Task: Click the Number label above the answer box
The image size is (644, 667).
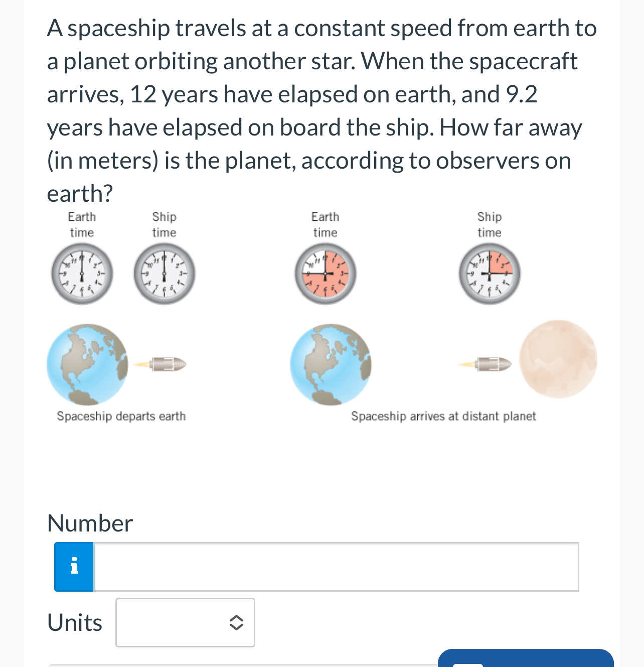Action: tap(90, 524)
